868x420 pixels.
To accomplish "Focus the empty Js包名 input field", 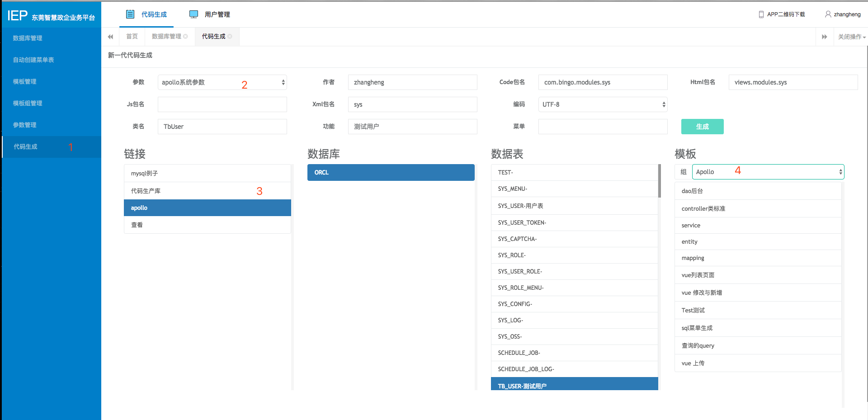I will tap(222, 104).
